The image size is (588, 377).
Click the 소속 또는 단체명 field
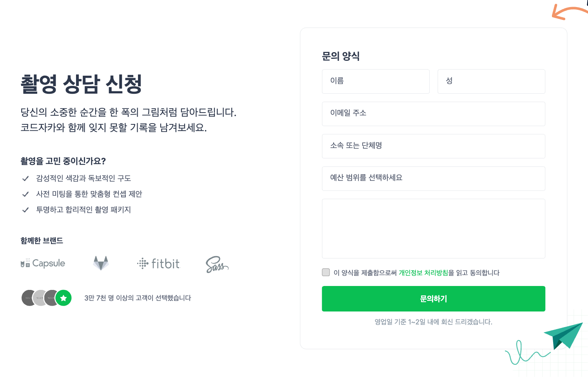point(433,146)
